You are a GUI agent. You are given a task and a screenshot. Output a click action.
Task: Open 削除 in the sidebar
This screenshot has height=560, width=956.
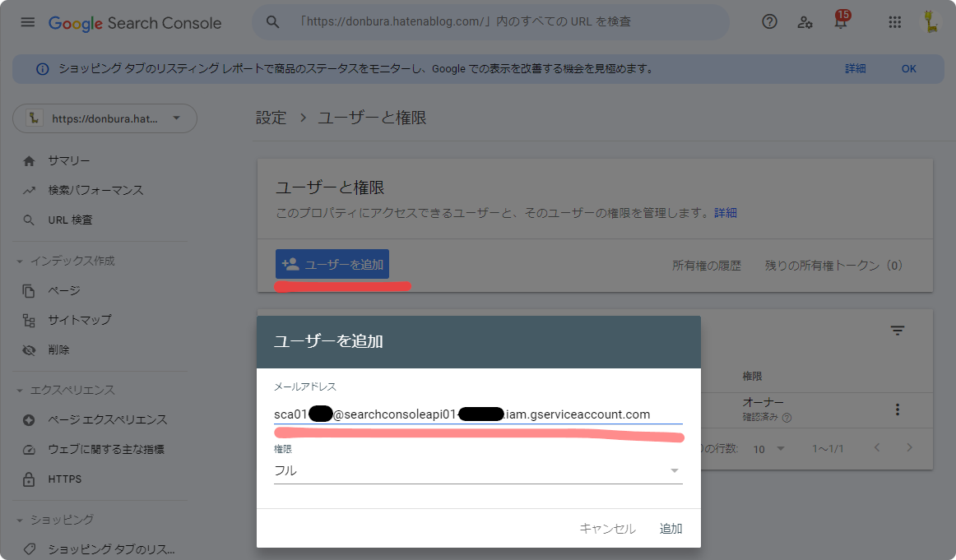(x=58, y=349)
